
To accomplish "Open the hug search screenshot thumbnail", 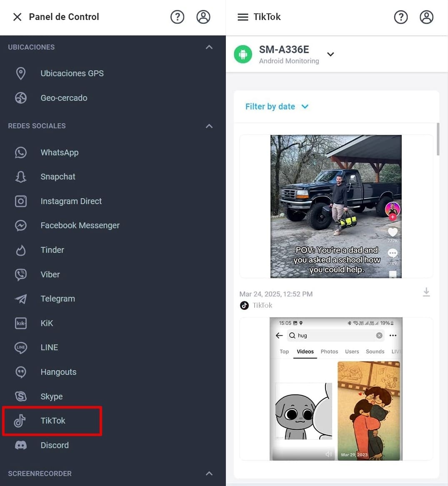I will [336, 389].
